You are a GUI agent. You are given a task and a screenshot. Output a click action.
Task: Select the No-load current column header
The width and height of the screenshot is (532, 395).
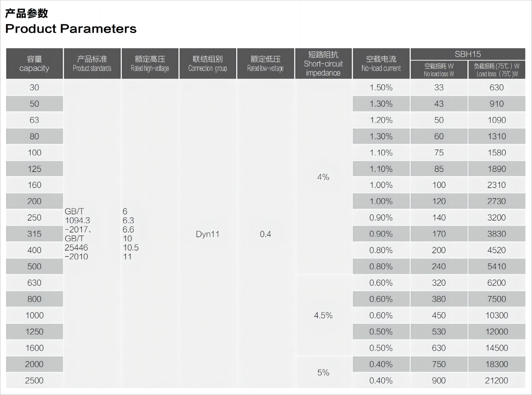pos(381,64)
